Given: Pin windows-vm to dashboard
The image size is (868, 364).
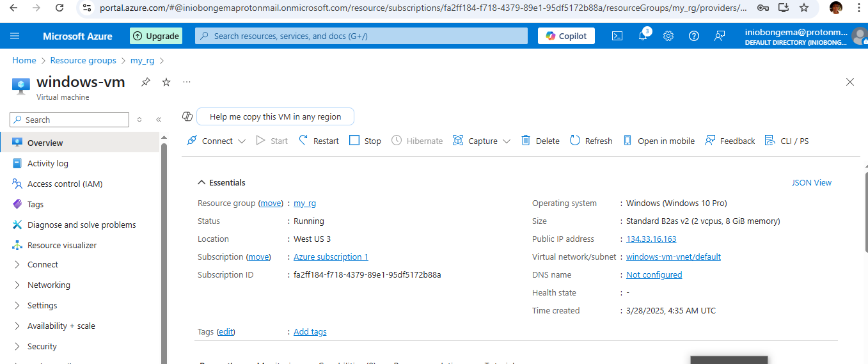Looking at the screenshot, I should 146,82.
